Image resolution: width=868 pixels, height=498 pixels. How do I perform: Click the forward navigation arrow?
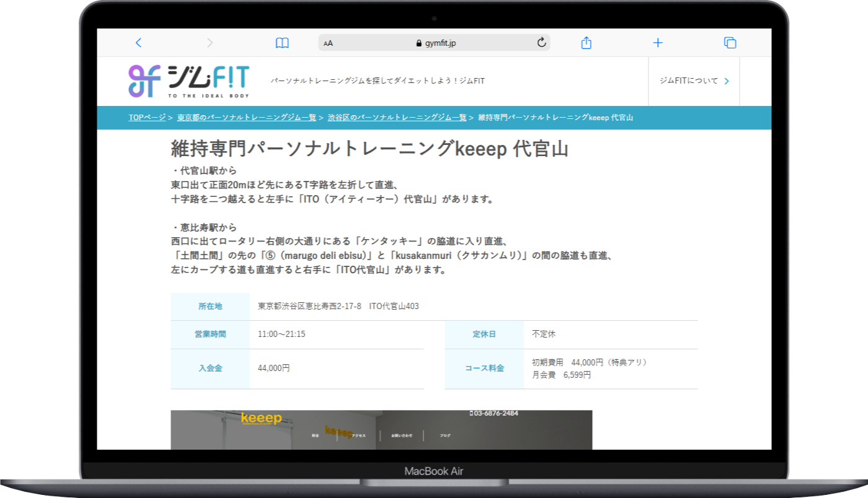click(210, 43)
